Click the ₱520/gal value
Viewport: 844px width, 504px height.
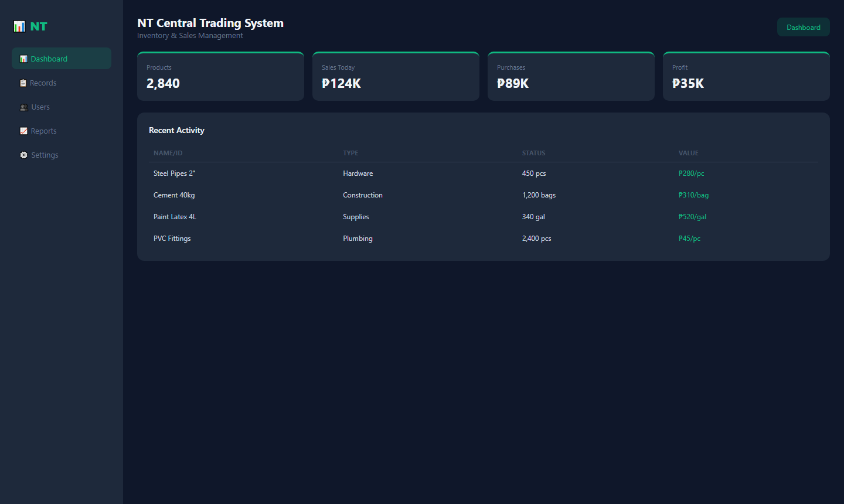tap(693, 217)
